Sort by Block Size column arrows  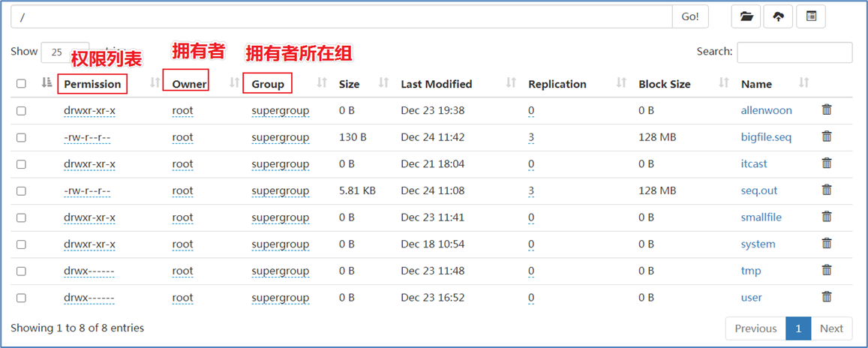coord(723,83)
